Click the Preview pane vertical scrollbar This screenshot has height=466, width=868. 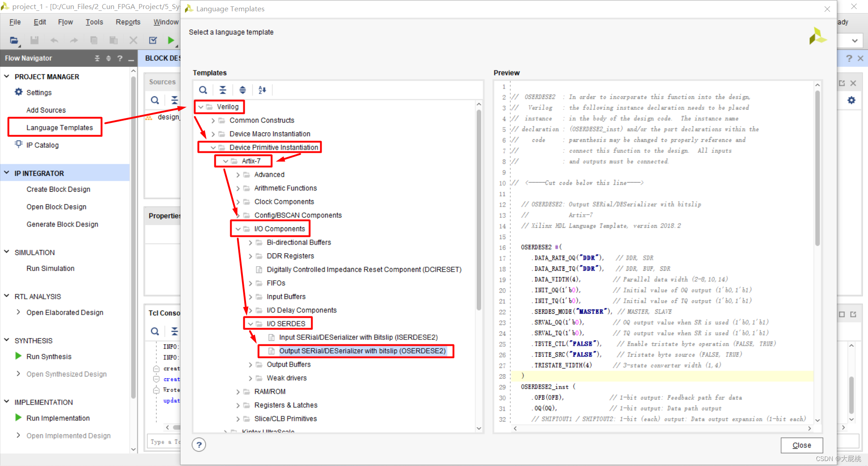[817, 167]
